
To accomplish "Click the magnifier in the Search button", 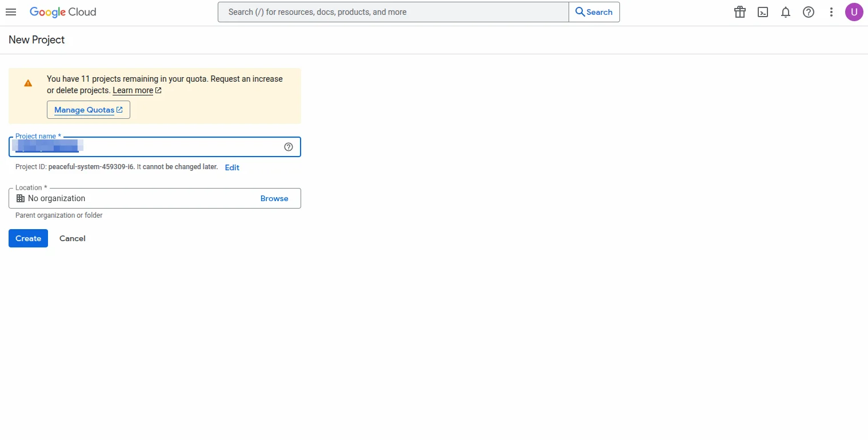I will [579, 11].
